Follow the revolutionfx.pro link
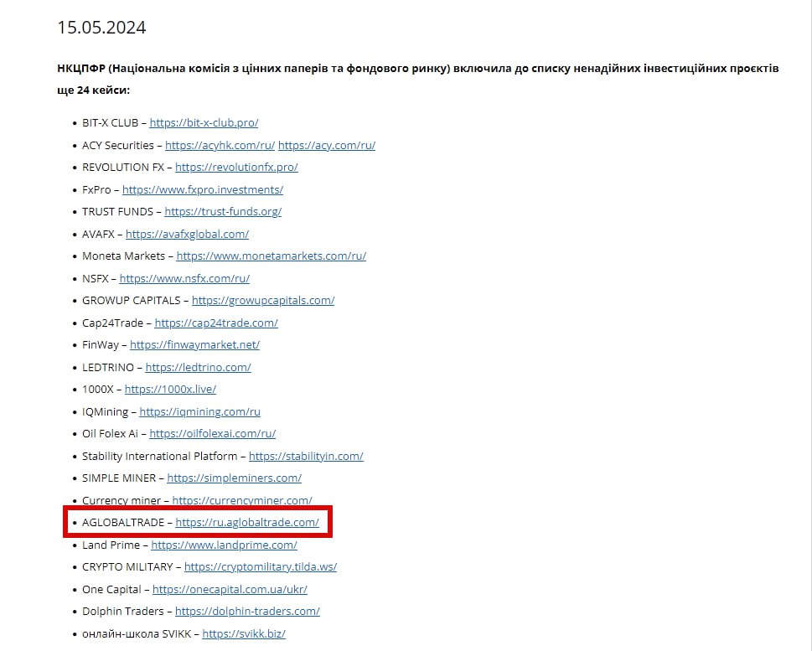The width and height of the screenshot is (812, 651). (x=236, y=167)
